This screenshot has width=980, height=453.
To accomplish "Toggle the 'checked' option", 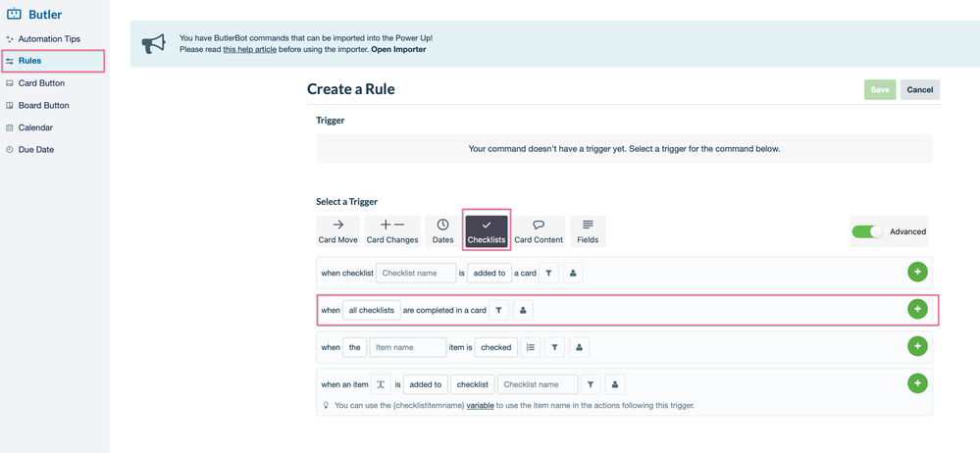I will (496, 347).
